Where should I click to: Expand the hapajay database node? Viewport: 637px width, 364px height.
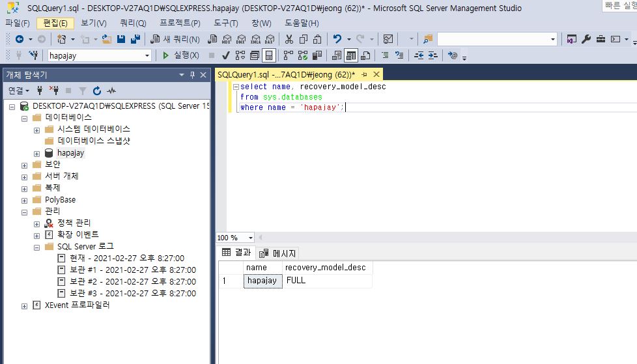[36, 154]
